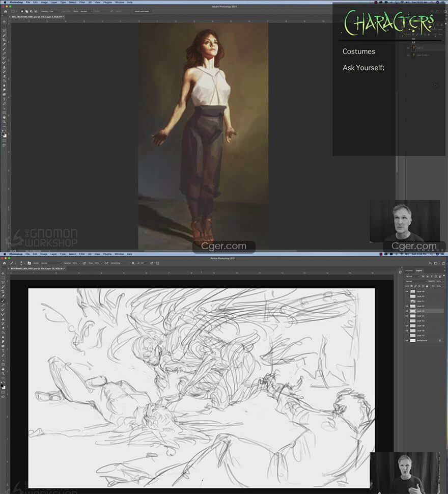Filter layers by smart object icon
The width and height of the screenshot is (448, 494).
click(x=440, y=277)
